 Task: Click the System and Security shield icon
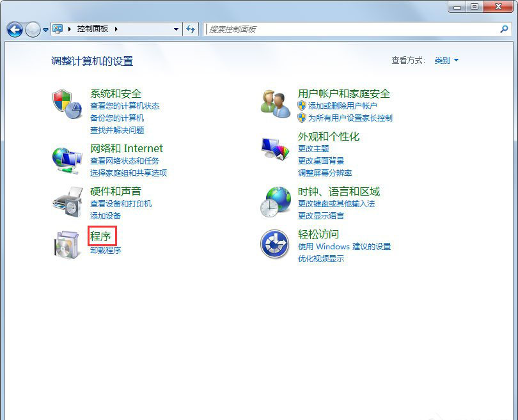point(67,102)
